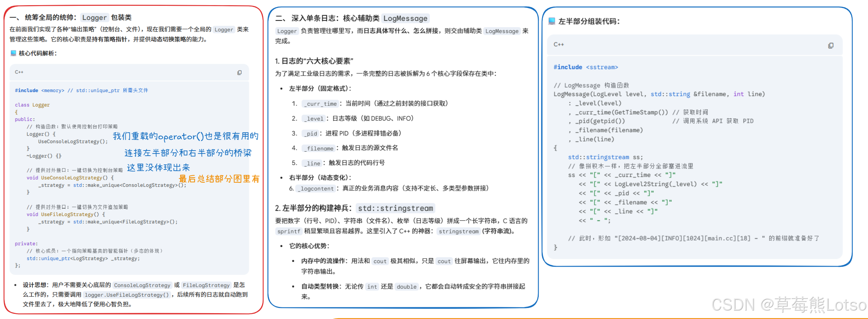Screen dimensions: 868x319
Task: Click FileLogStrategy inline code chip
Action: (x=206, y=285)
